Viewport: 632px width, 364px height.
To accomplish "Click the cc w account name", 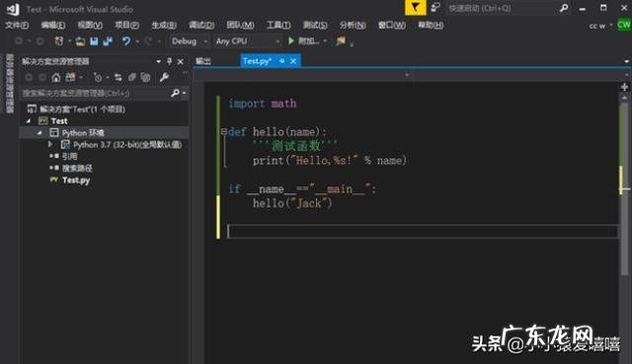I will pyautogui.click(x=597, y=26).
